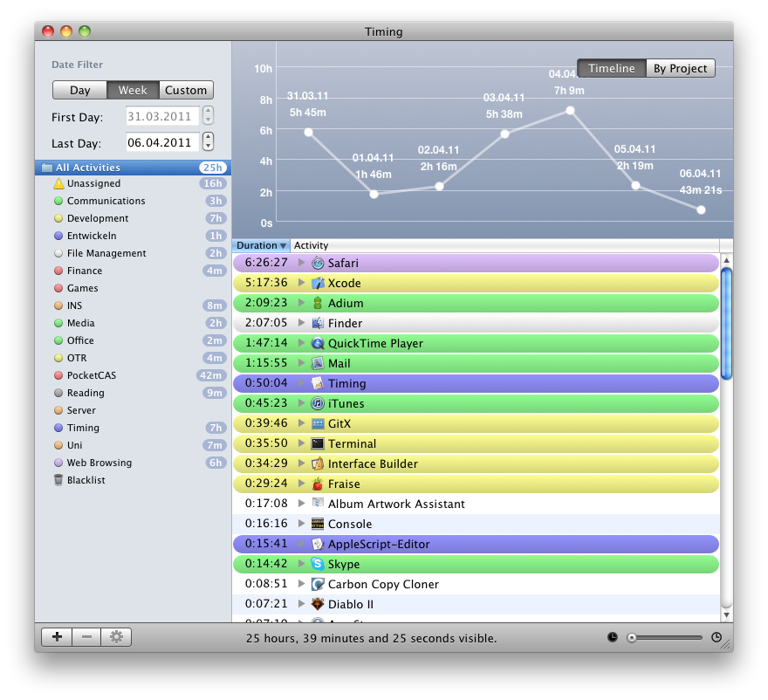The image size is (768, 700).
Task: Click the Mail app icon
Action: [318, 363]
